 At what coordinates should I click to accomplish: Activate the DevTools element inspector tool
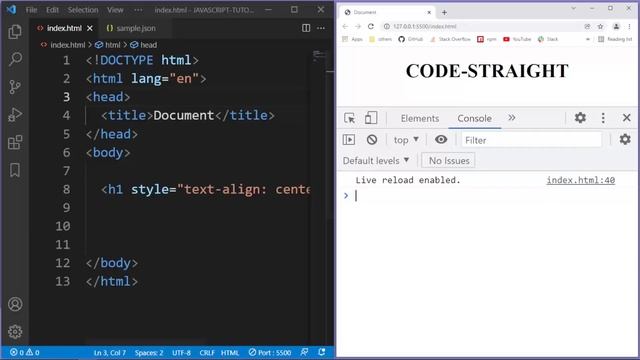(x=349, y=118)
